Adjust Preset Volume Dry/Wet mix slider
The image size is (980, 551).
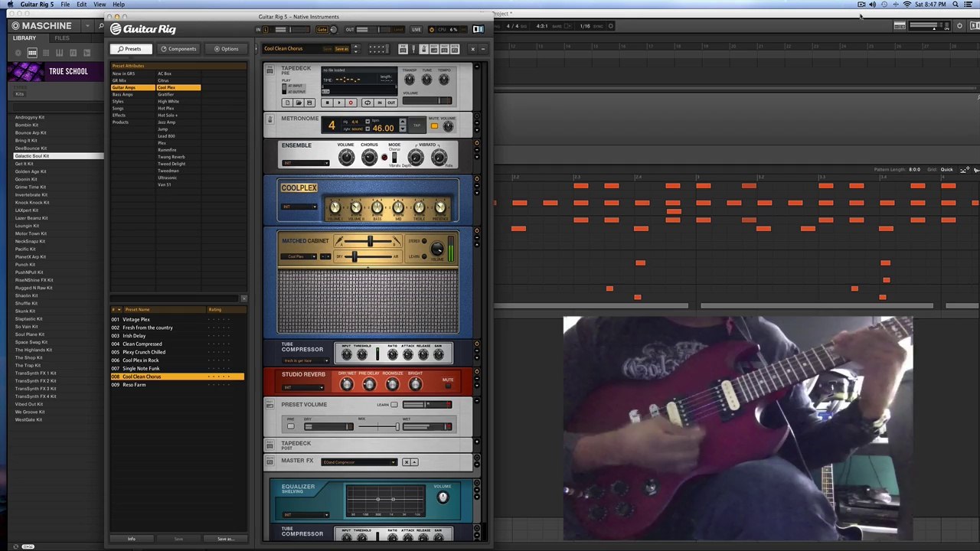[379, 426]
